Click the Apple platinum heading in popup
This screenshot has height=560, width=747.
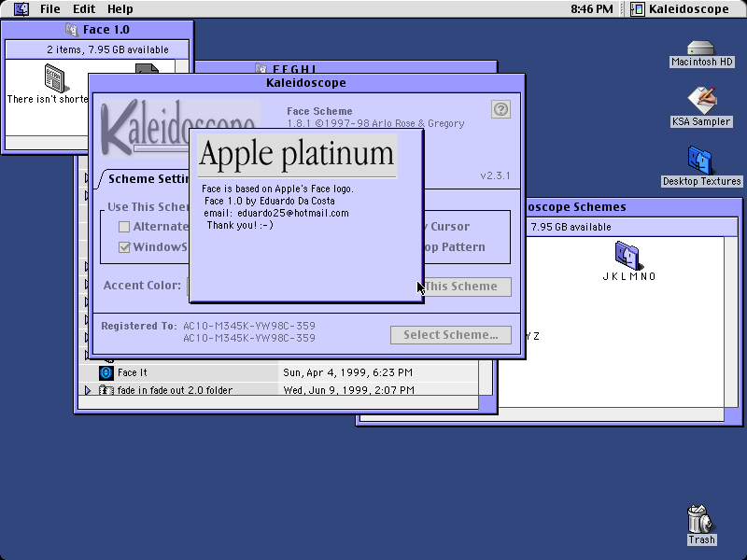pyautogui.click(x=297, y=154)
